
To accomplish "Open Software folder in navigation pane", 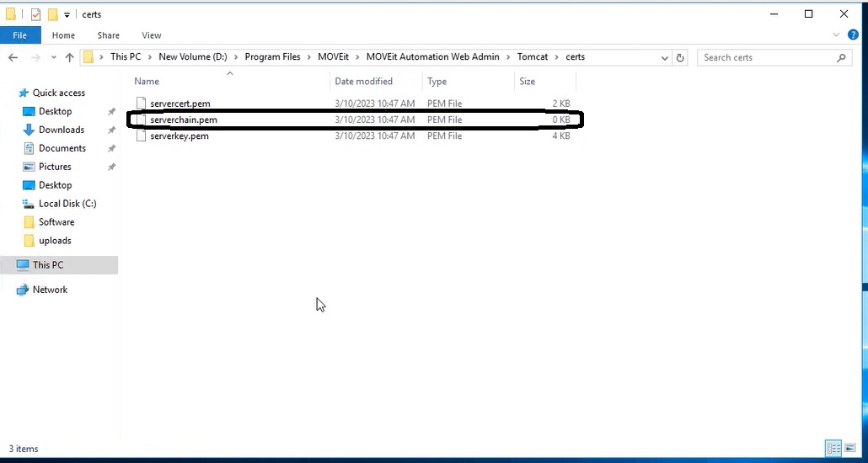I will coord(56,222).
